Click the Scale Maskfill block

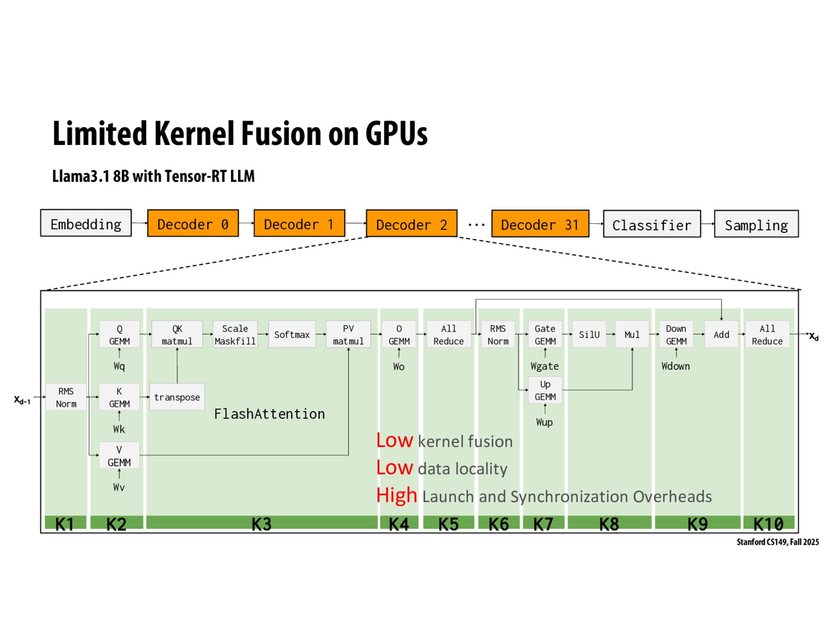click(x=235, y=334)
